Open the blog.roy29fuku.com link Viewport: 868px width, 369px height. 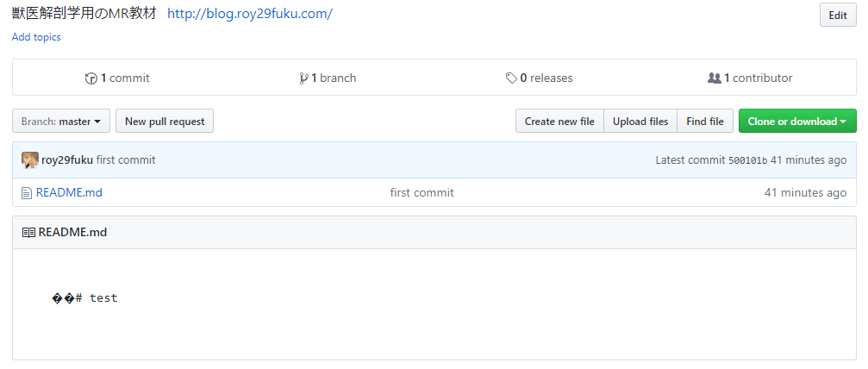[250, 14]
